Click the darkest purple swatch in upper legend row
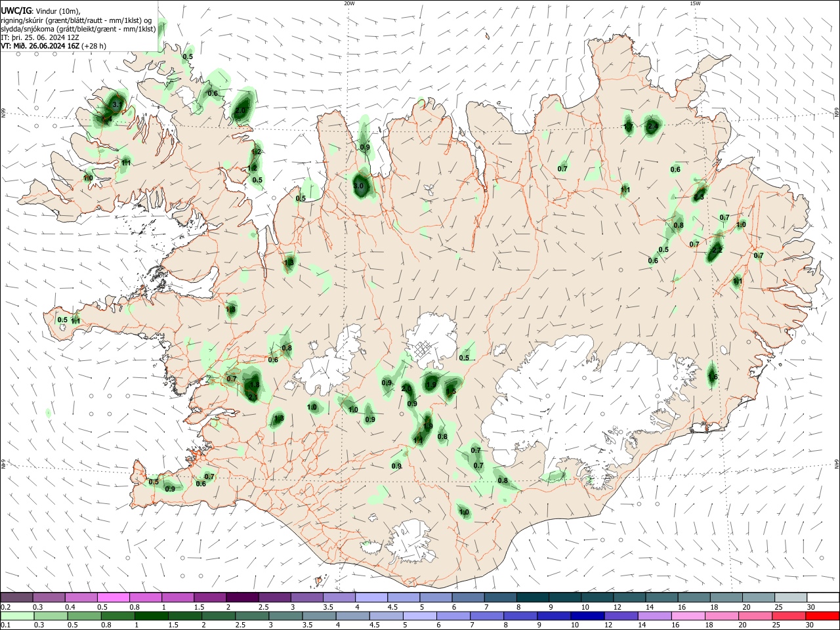 (x=241, y=597)
